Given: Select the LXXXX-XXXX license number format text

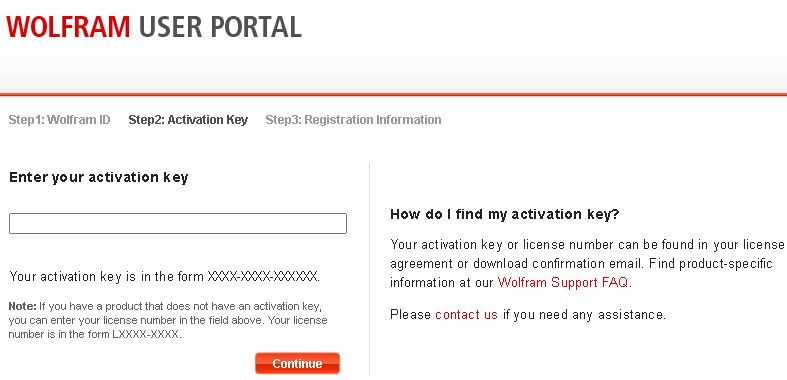Looking at the screenshot, I should pyautogui.click(x=146, y=335).
